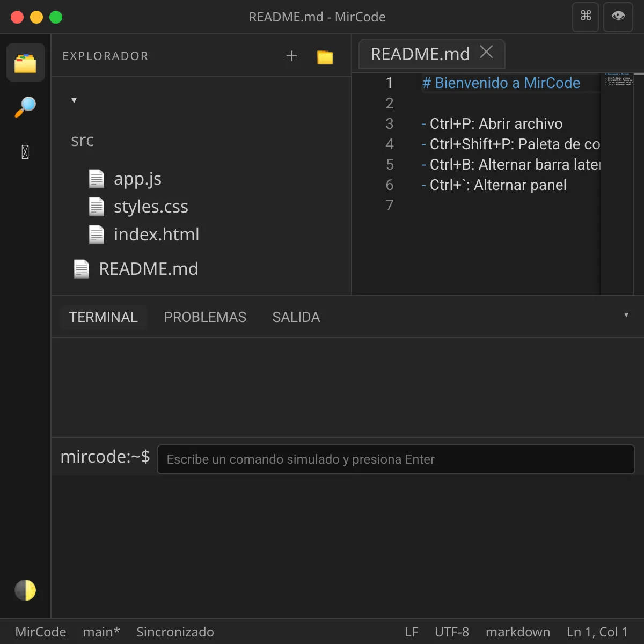
Task: Collapse the src folder
Action: 82,140
